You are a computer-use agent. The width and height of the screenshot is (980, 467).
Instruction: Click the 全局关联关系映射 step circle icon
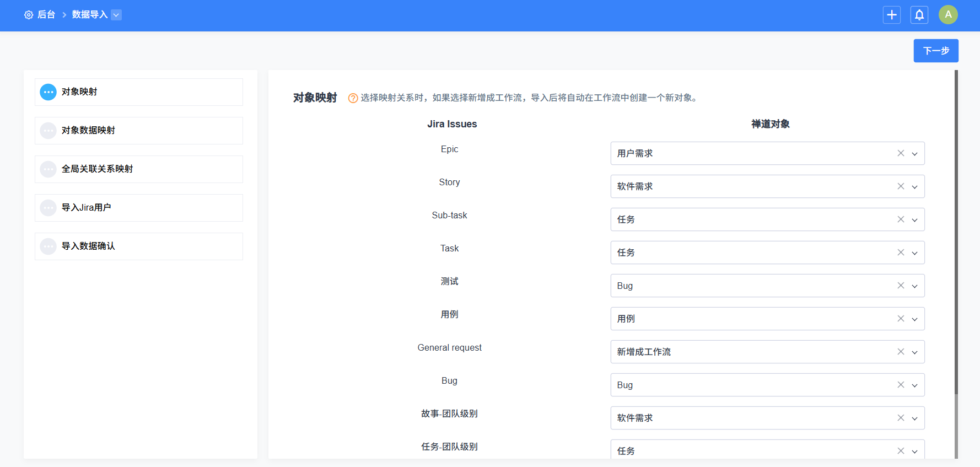point(49,169)
